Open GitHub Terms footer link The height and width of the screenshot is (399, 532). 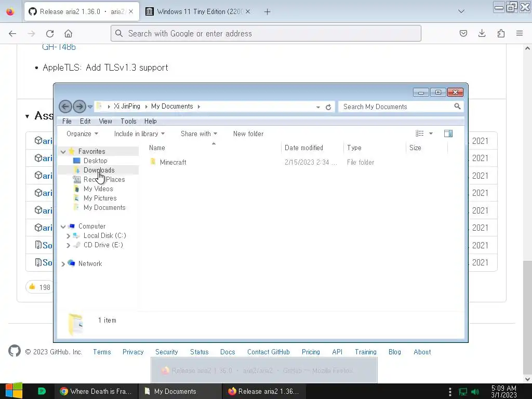coord(102,352)
